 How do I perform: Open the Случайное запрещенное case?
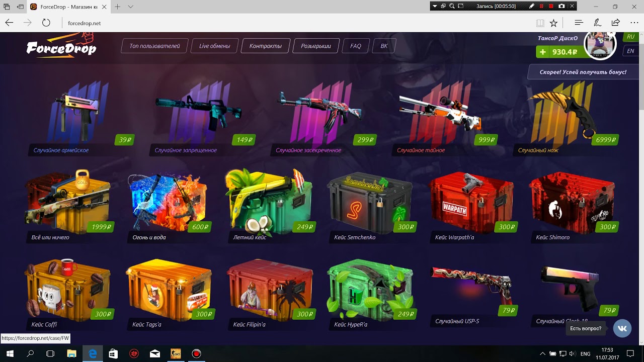(x=201, y=118)
